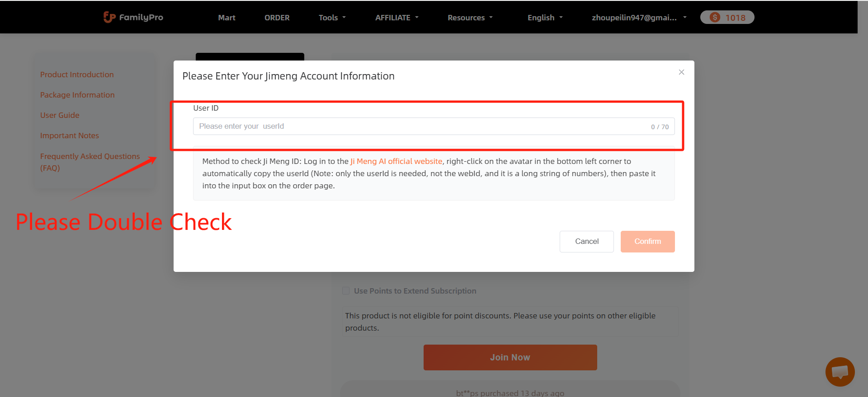Viewport: 868px width, 397px height.
Task: Confirm the entered user ID
Action: point(647,242)
